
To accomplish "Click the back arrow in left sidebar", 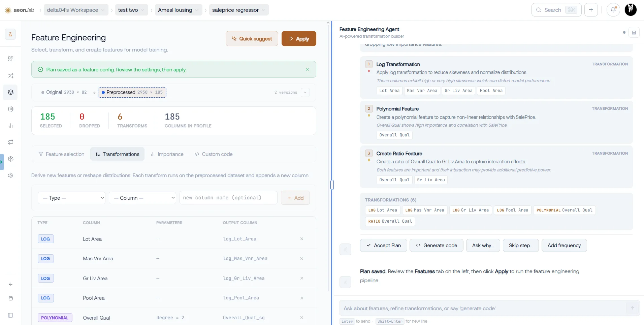I will (10, 284).
